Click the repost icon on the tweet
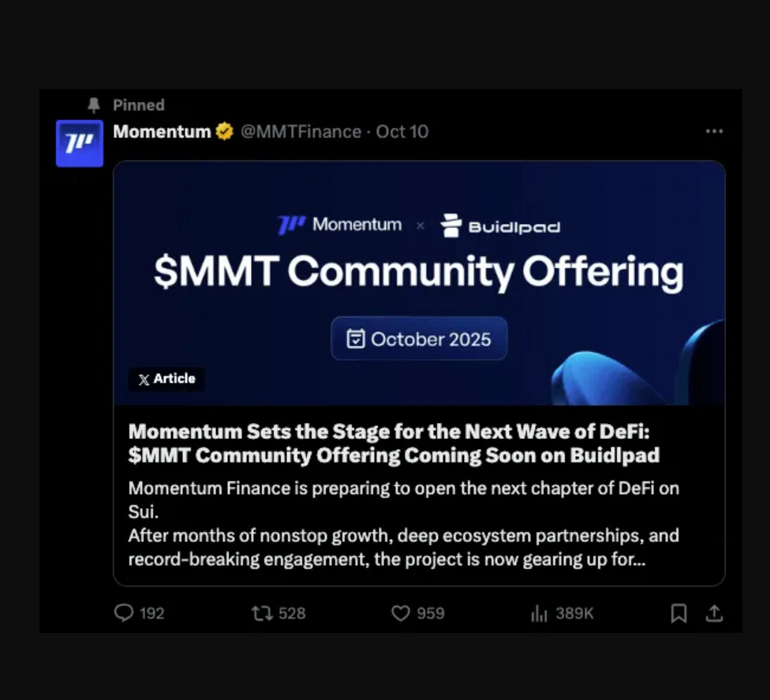Viewport: 770px width, 700px height. click(x=261, y=613)
